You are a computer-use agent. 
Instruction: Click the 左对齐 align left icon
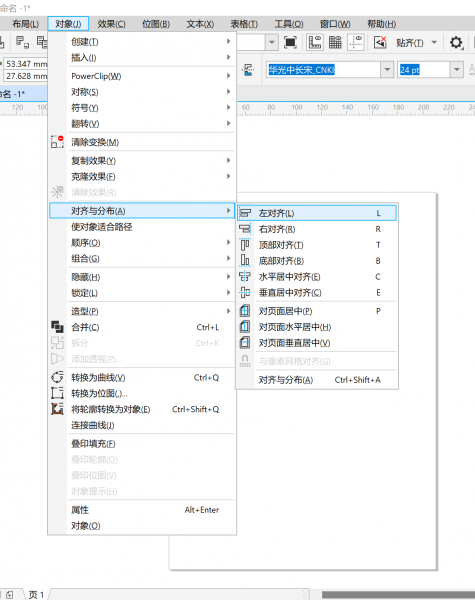tap(245, 213)
